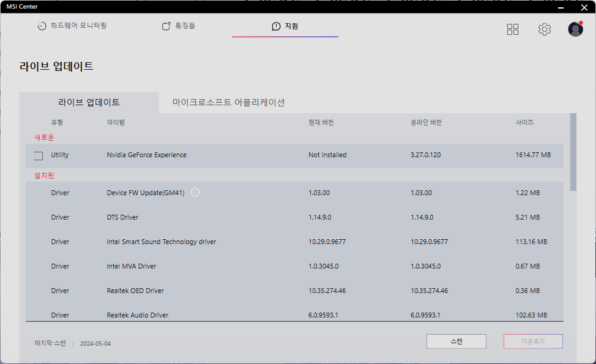Click the 유형 column header
596x364 pixels.
coord(57,122)
